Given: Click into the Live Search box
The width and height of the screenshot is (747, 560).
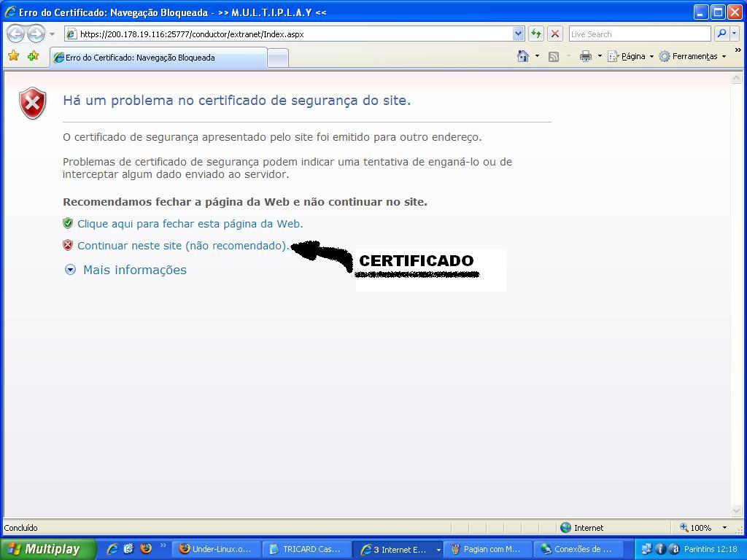Looking at the screenshot, I should (x=639, y=34).
